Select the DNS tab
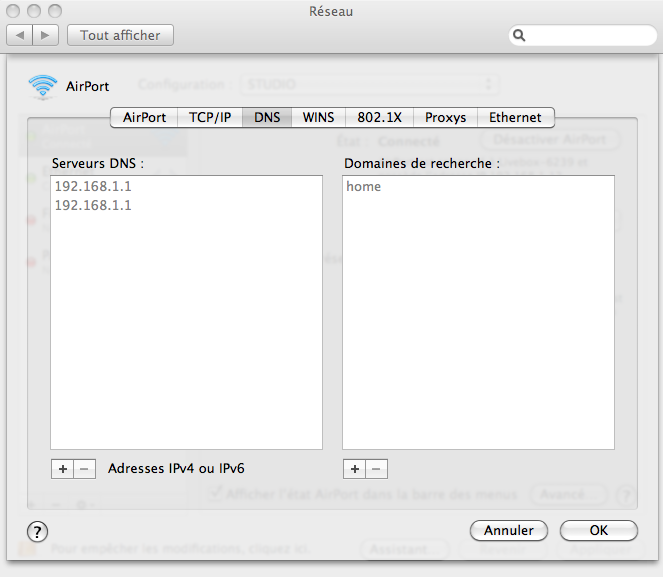The height and width of the screenshot is (577, 663). click(267, 117)
